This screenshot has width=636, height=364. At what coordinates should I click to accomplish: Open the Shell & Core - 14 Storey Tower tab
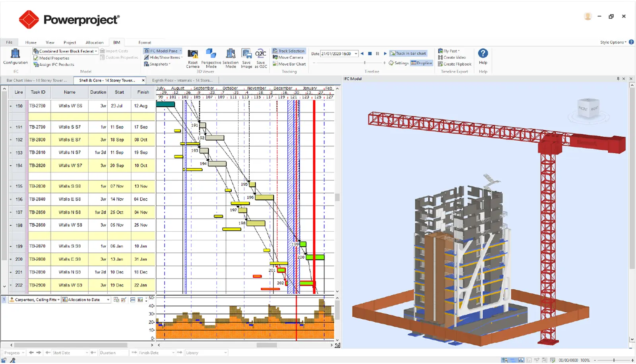pyautogui.click(x=107, y=80)
